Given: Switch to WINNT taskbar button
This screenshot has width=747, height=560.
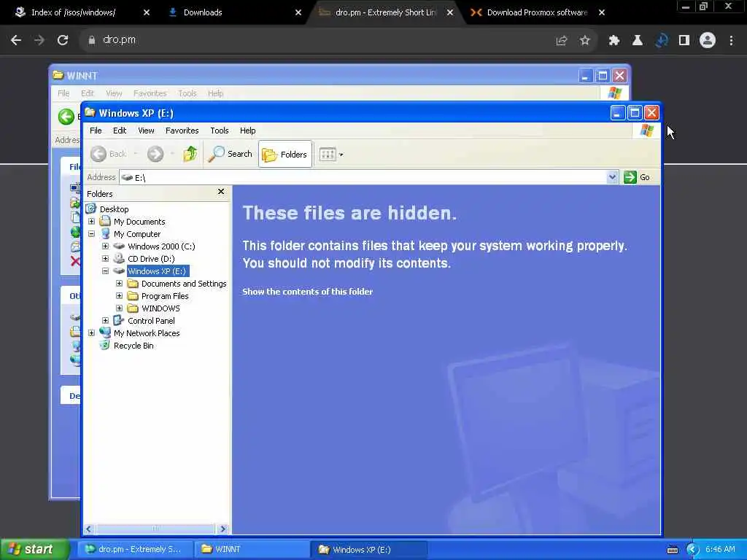Looking at the screenshot, I should 252,549.
